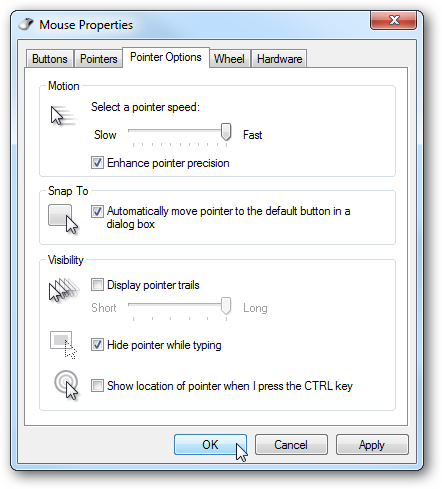Select the Hardware tab

tap(279, 59)
